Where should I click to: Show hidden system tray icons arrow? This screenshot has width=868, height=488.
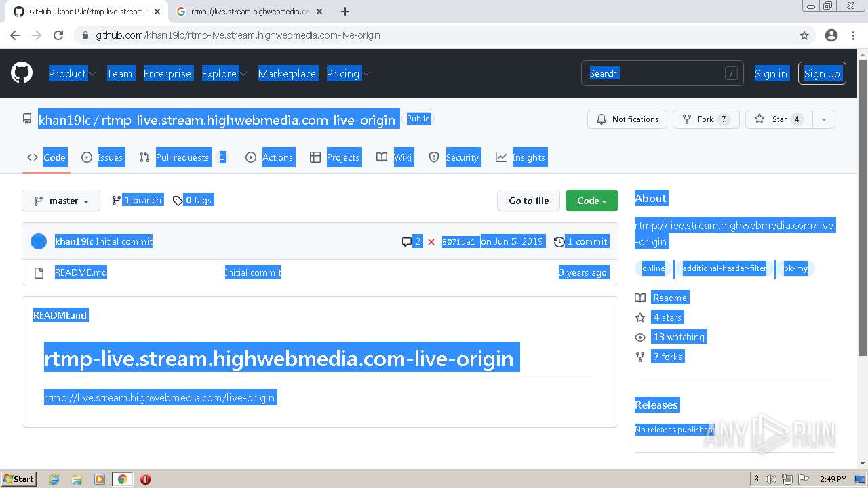point(757,479)
